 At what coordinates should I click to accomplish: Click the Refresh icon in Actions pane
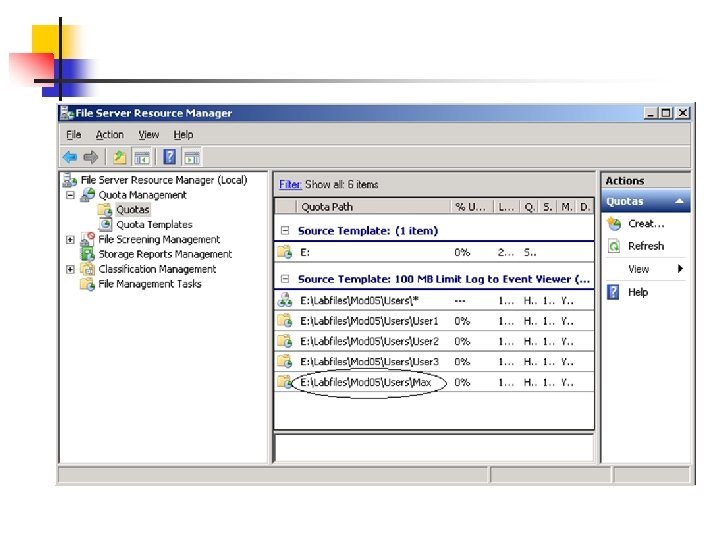coord(614,246)
